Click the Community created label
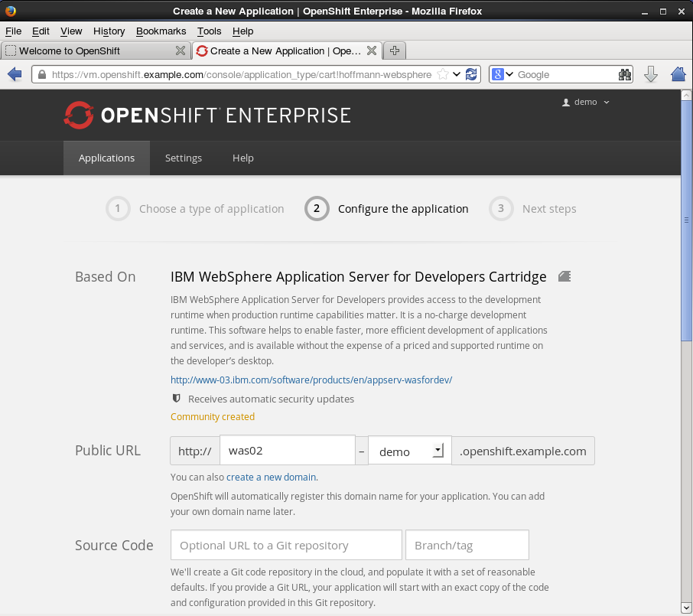Screen dimensions: 693x616 (213, 416)
